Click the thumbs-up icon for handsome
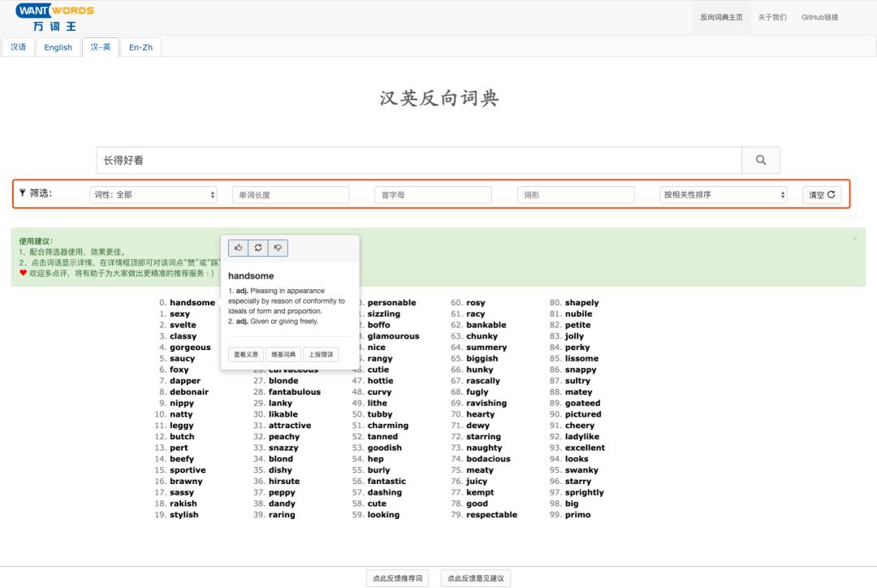 coord(239,248)
